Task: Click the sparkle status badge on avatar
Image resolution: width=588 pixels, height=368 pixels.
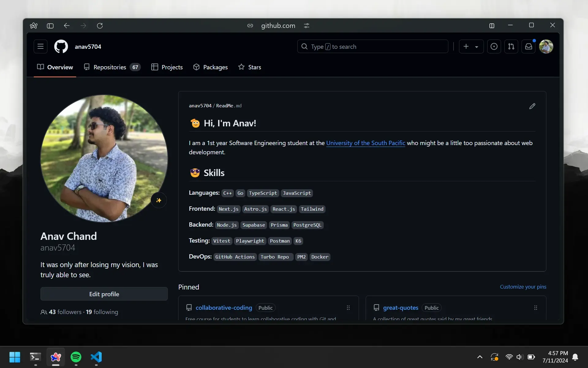Action: tap(159, 200)
